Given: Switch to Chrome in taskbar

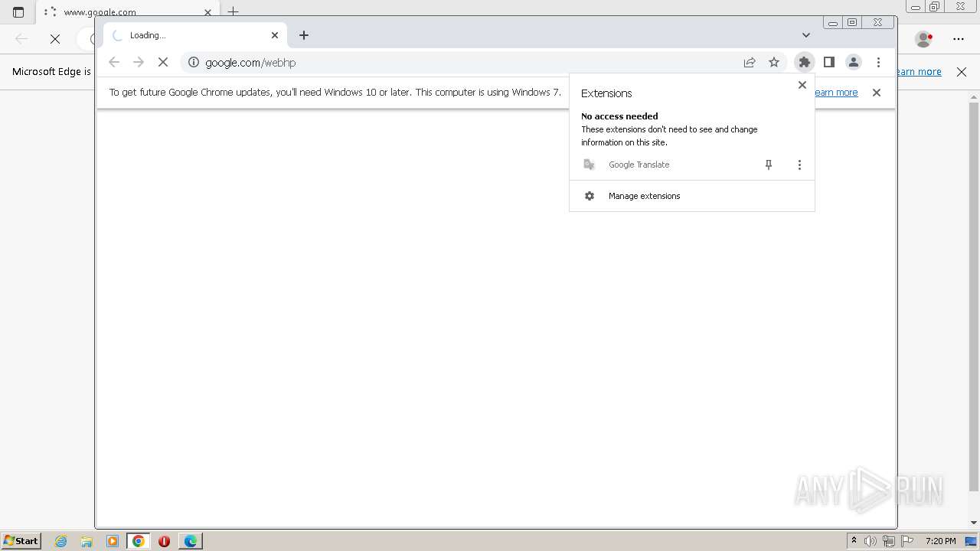Looking at the screenshot, I should [x=139, y=541].
